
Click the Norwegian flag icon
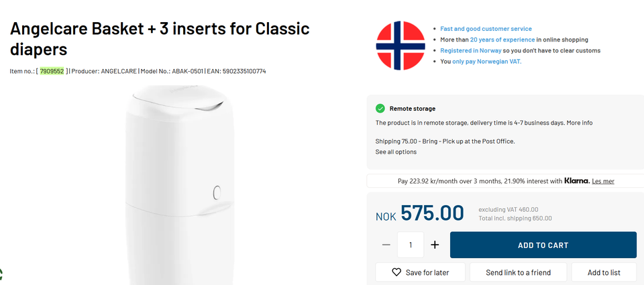pyautogui.click(x=400, y=46)
